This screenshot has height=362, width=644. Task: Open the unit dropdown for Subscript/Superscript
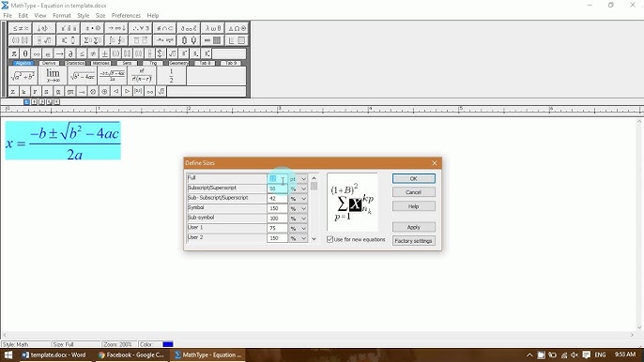303,189
